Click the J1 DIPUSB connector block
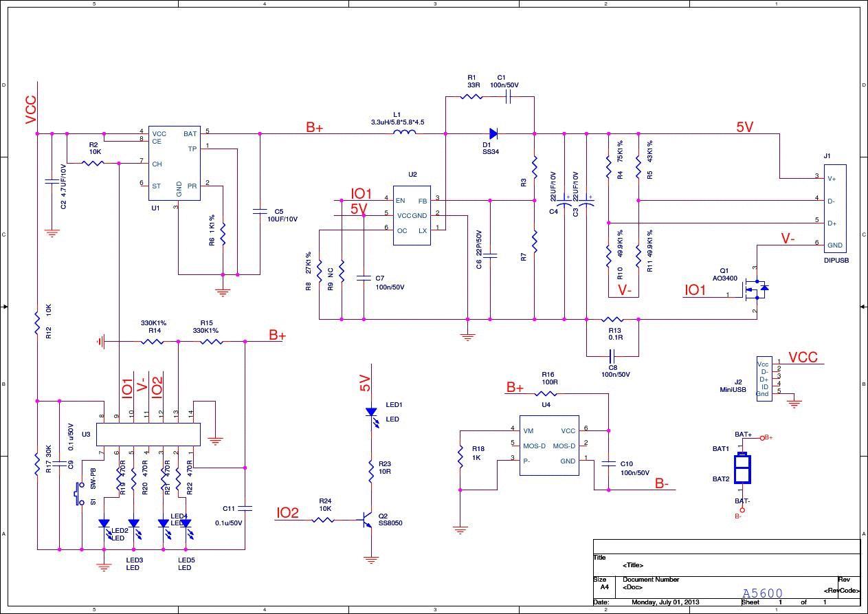Viewport: 868px width, 614px height. tap(835, 208)
